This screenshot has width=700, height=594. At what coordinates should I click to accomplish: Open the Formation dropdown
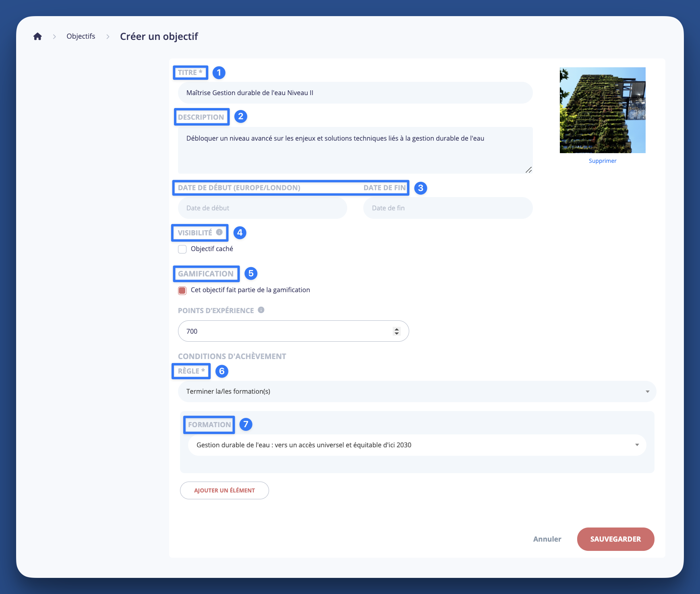coord(417,445)
